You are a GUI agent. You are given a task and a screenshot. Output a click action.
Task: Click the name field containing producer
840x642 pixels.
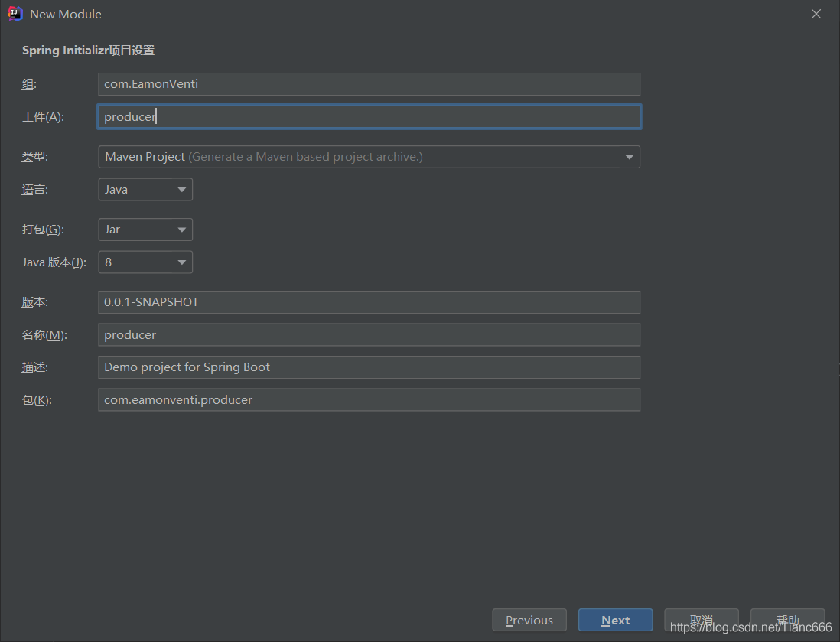click(x=369, y=335)
